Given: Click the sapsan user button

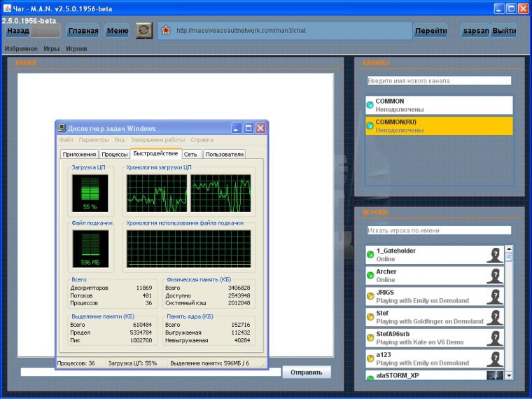Looking at the screenshot, I should (x=476, y=31).
